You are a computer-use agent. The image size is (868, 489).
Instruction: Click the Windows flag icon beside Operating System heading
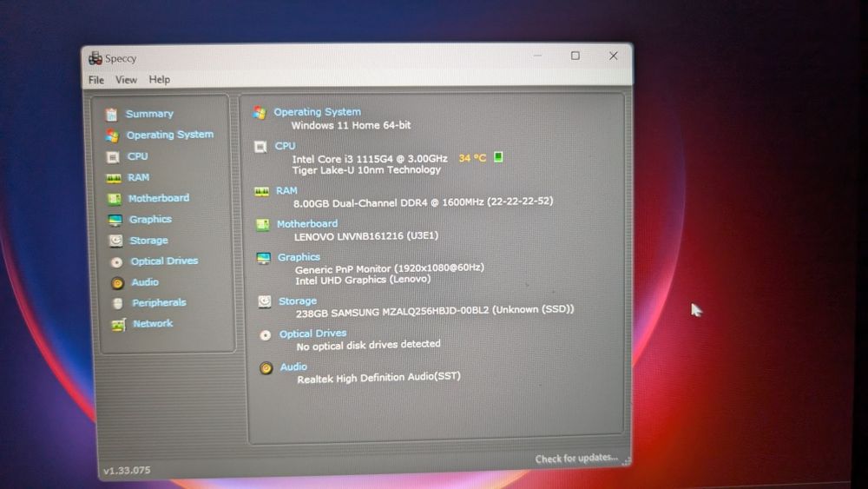pos(260,112)
